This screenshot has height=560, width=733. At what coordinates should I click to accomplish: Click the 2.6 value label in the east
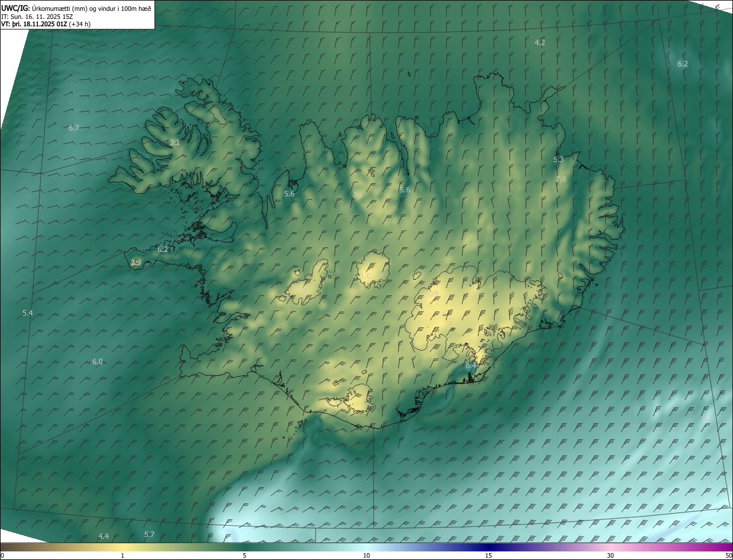(x=561, y=179)
